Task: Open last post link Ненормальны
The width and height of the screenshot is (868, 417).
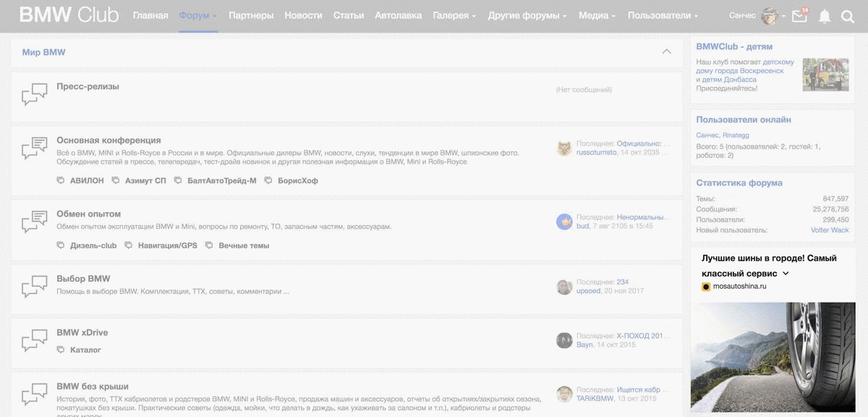Action: pos(641,216)
